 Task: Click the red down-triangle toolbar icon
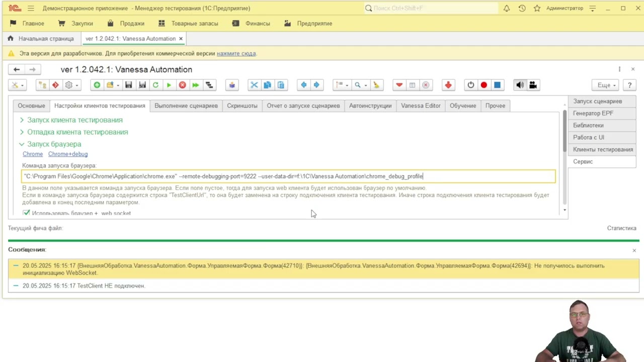(399, 85)
